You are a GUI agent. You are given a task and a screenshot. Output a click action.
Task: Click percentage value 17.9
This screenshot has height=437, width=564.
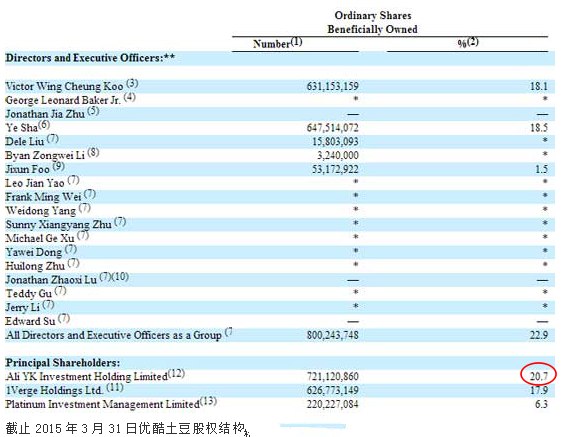539,390
